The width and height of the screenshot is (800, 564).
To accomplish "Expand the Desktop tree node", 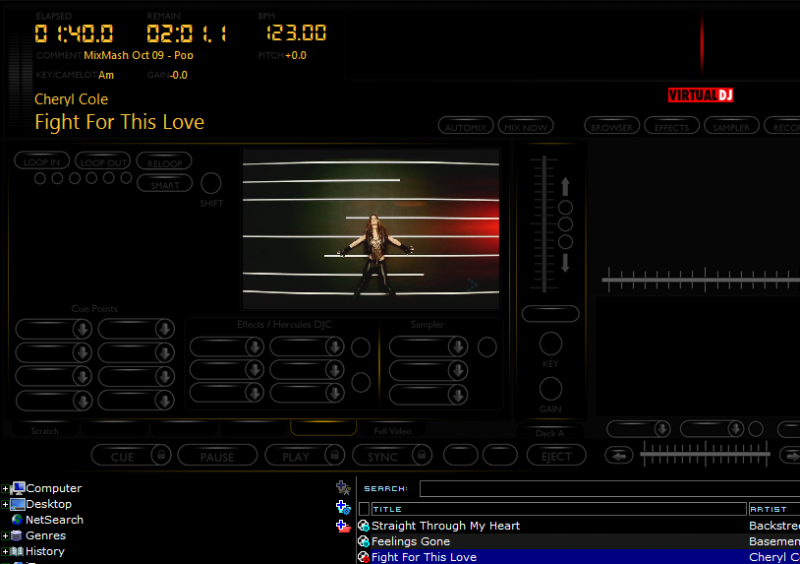I will (5, 504).
